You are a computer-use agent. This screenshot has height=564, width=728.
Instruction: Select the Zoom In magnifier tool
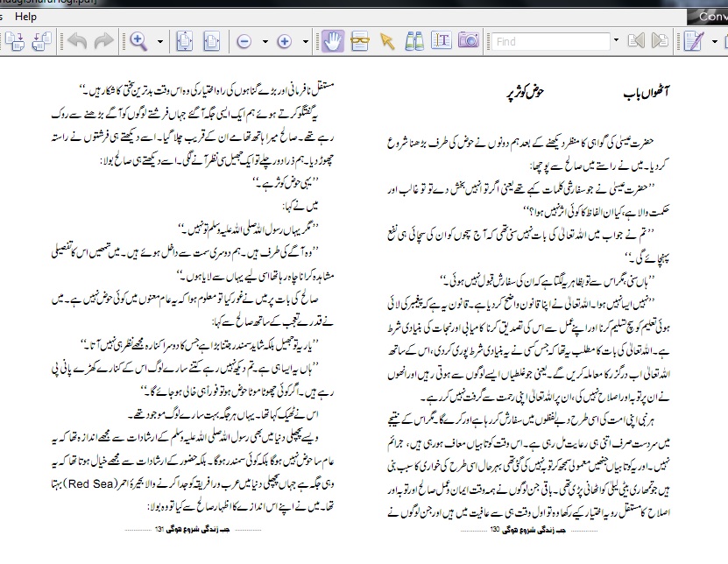tap(138, 41)
